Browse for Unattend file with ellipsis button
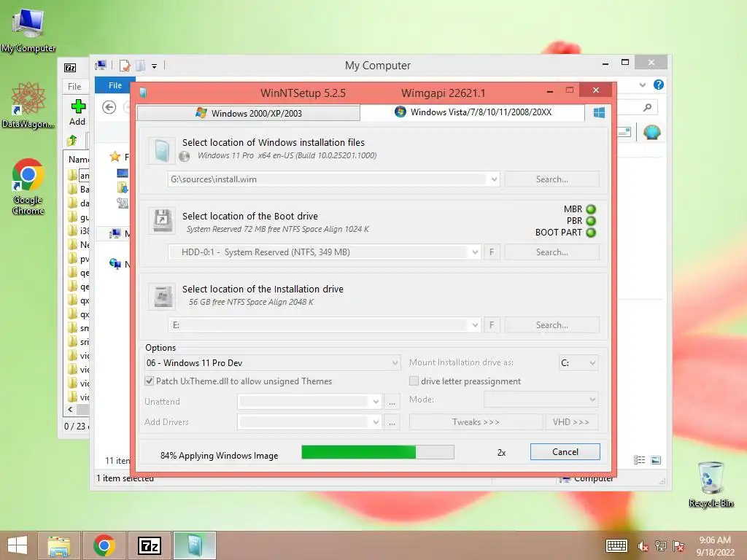The width and height of the screenshot is (747, 560). point(392,402)
